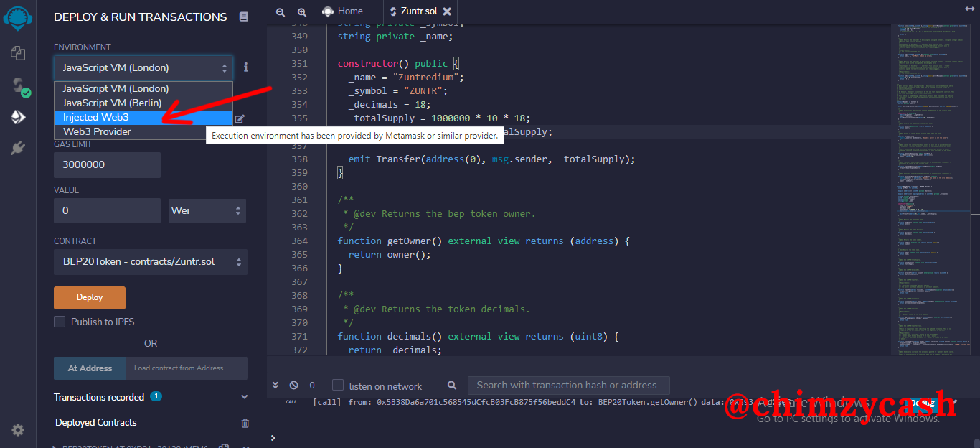Focus the Load contract from Address field

point(187,368)
